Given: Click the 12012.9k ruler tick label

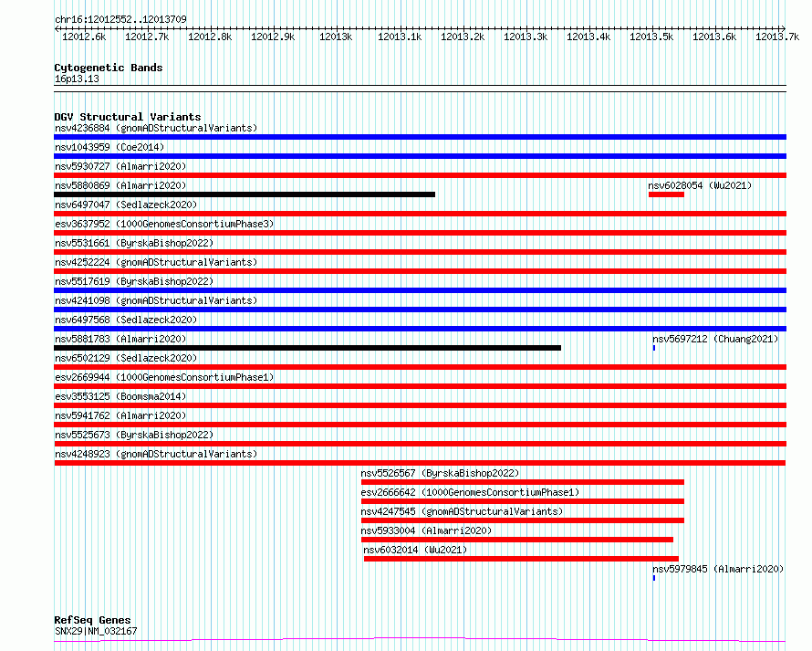Looking at the screenshot, I should (273, 37).
